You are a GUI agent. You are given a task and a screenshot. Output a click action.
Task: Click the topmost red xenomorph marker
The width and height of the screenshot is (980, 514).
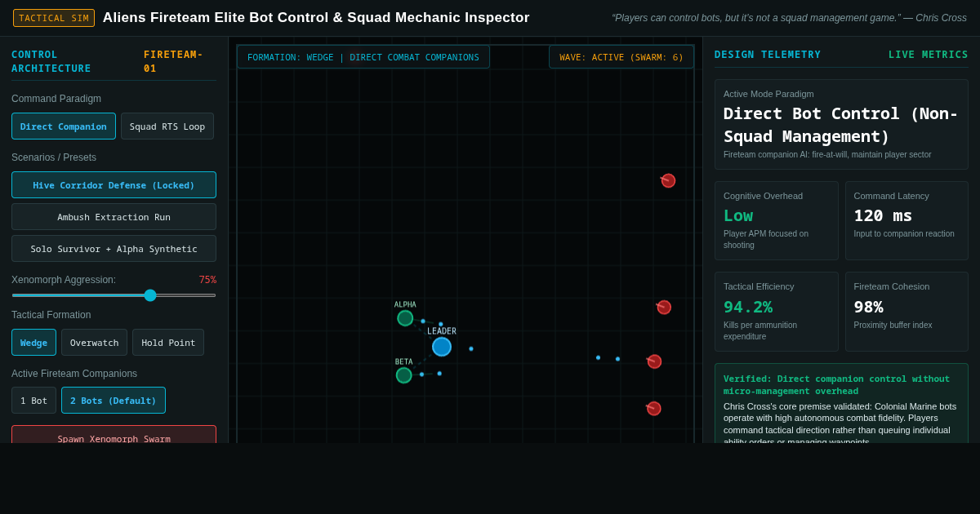(x=668, y=180)
